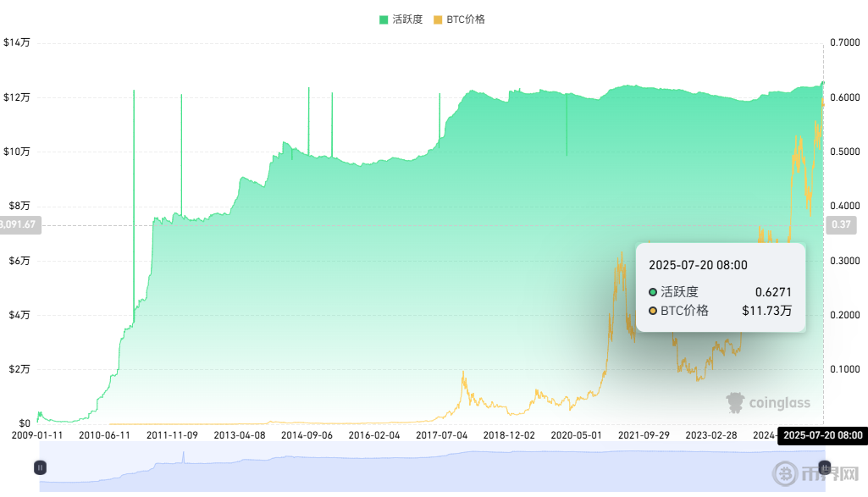The height and width of the screenshot is (497, 868).
Task: Click the yellow BTC价格 dot in the tooltip
Action: click(653, 311)
